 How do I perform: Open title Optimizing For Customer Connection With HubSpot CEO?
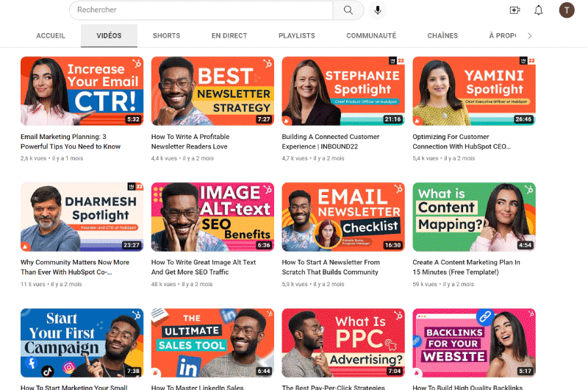point(462,141)
